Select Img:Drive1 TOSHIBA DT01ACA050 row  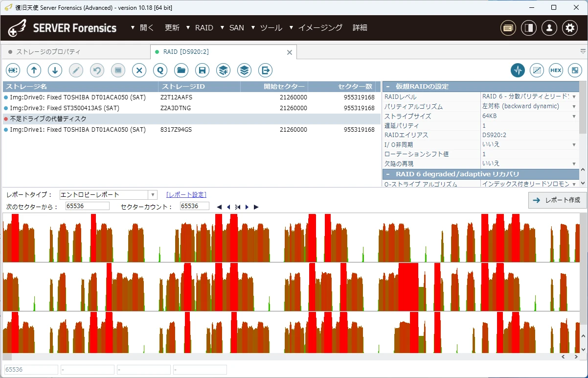pyautogui.click(x=192, y=130)
